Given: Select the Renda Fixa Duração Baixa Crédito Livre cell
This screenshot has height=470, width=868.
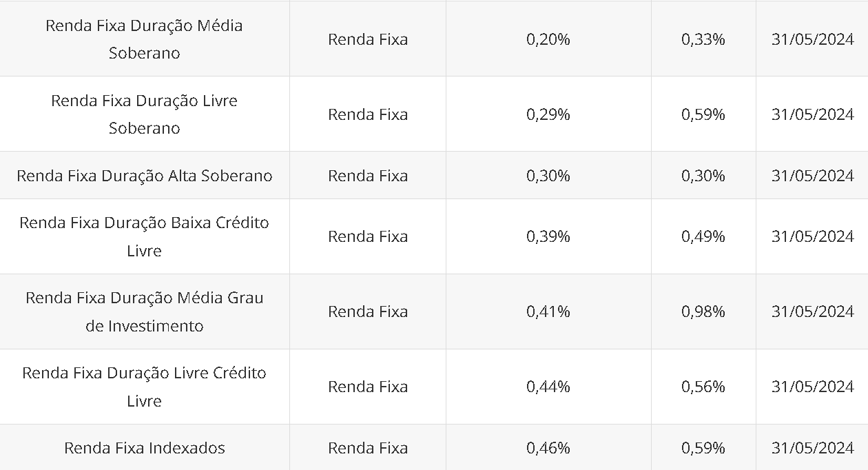Looking at the screenshot, I should click(144, 236).
